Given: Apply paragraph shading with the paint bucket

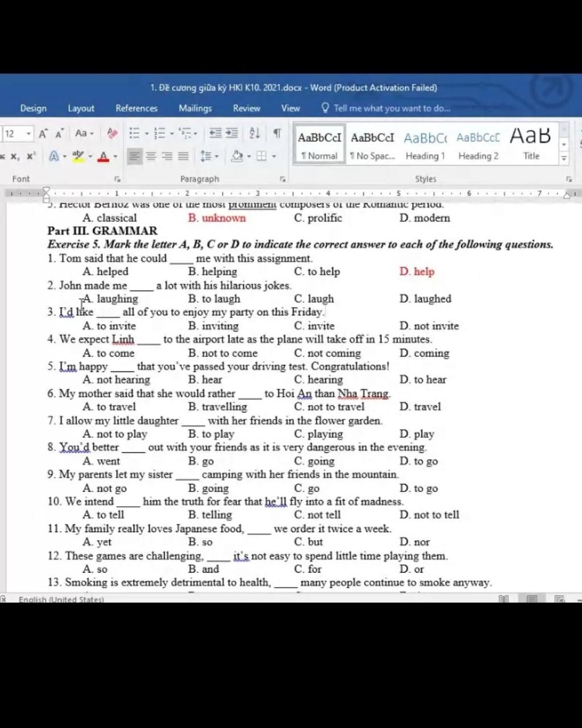Looking at the screenshot, I should (238, 156).
